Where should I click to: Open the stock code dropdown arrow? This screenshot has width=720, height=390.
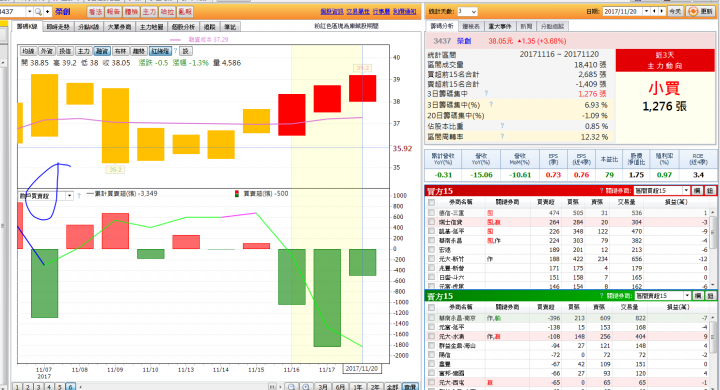pyautogui.click(x=30, y=11)
